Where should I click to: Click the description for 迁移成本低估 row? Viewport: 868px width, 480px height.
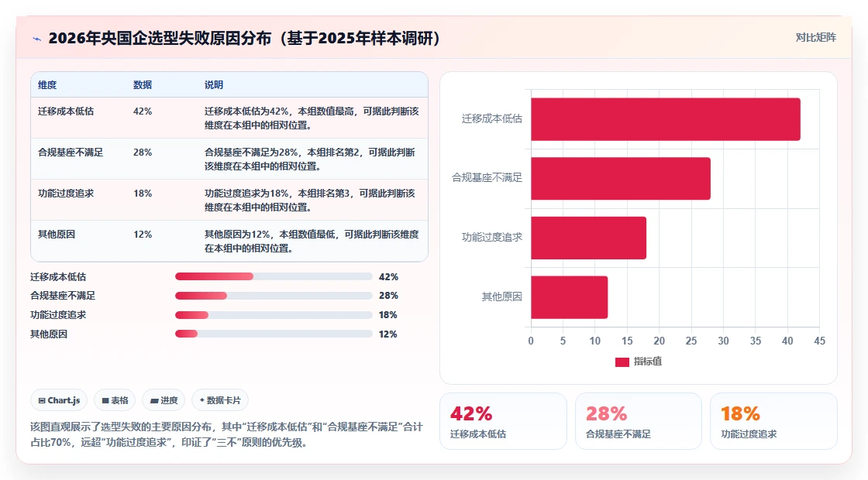click(x=312, y=118)
